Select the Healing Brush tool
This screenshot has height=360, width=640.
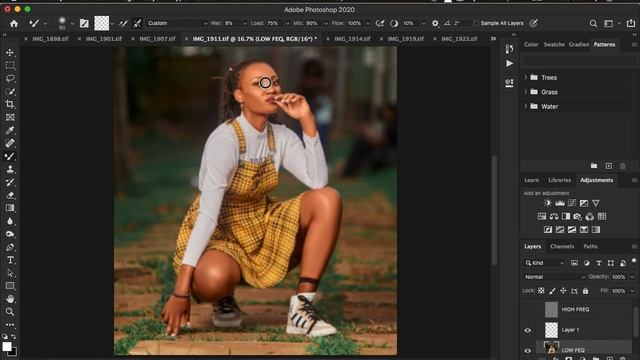pyautogui.click(x=10, y=143)
